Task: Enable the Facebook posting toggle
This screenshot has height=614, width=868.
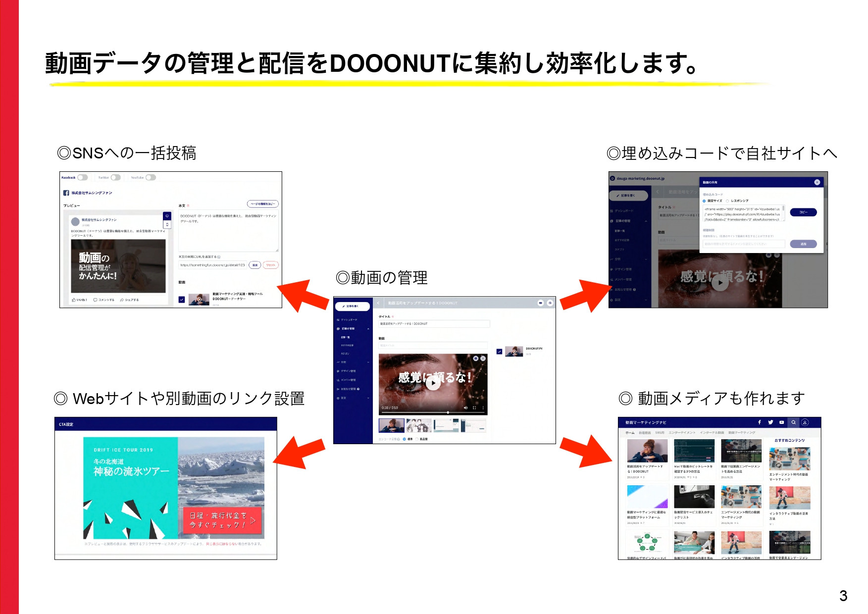Action: click(x=82, y=177)
